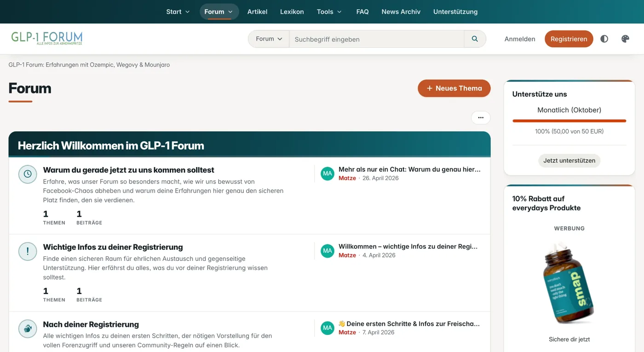Open 'Wichtige Infos zu deiner Registrierung' forum
This screenshot has width=644, height=352.
click(x=113, y=247)
